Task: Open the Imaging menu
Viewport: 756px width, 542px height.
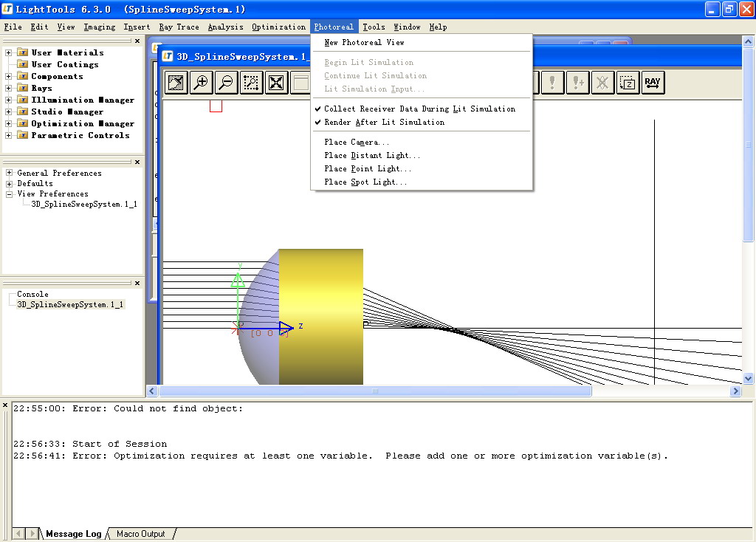Action: 100,27
